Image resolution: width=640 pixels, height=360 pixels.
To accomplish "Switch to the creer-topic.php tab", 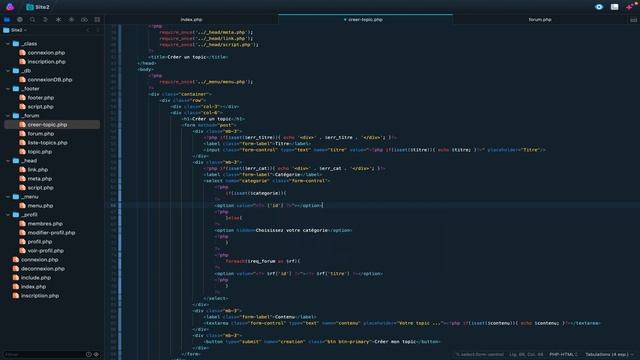I will (365, 20).
